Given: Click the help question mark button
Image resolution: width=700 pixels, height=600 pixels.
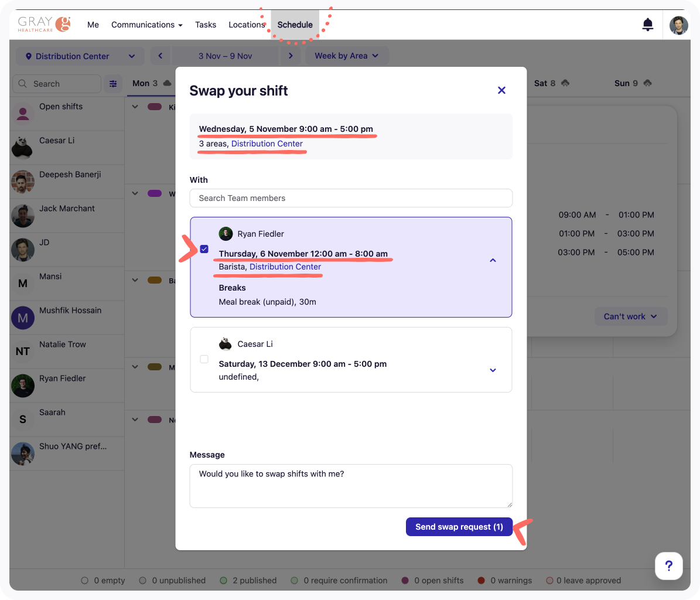Looking at the screenshot, I should click(x=668, y=566).
